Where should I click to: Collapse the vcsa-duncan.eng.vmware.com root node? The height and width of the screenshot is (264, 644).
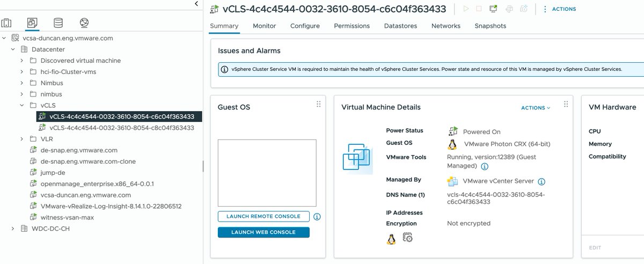[4, 39]
